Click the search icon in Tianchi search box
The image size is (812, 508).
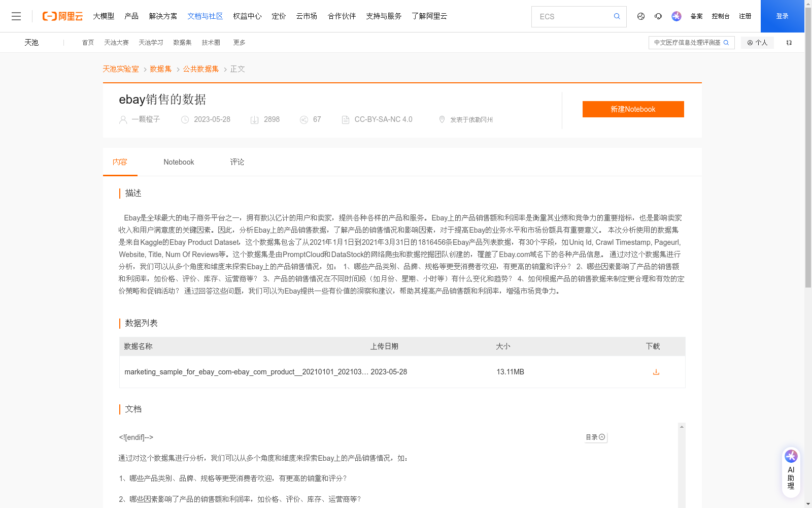click(726, 43)
